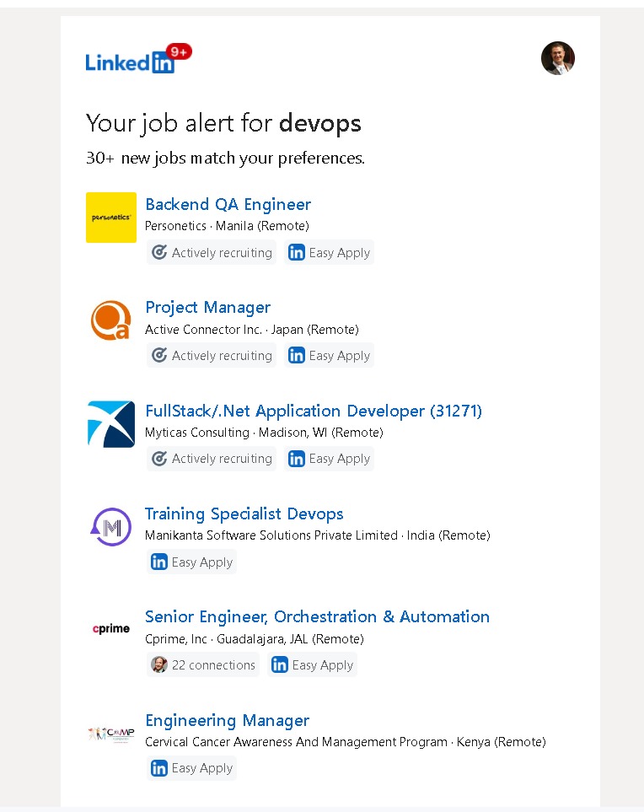Click Easy Apply for Project Manager
The height and width of the screenshot is (812, 644).
pyautogui.click(x=329, y=356)
